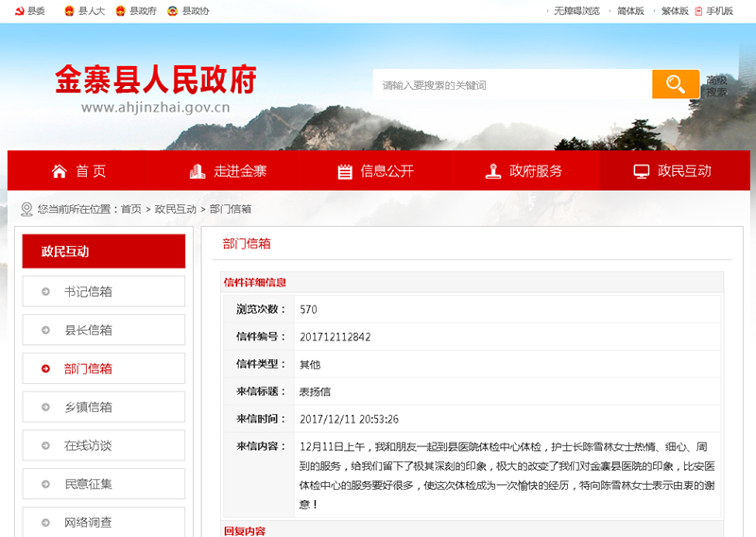
Task: Click the home icon in navigation bar
Action: (x=60, y=171)
